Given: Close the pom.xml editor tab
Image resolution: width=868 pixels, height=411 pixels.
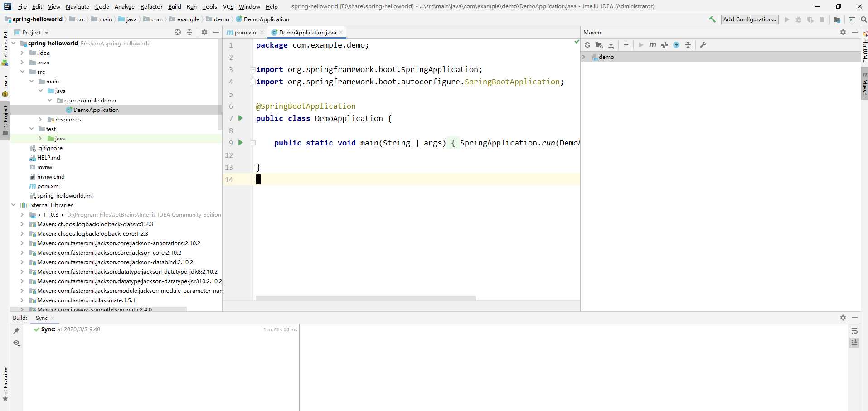Looking at the screenshot, I should [x=262, y=32].
